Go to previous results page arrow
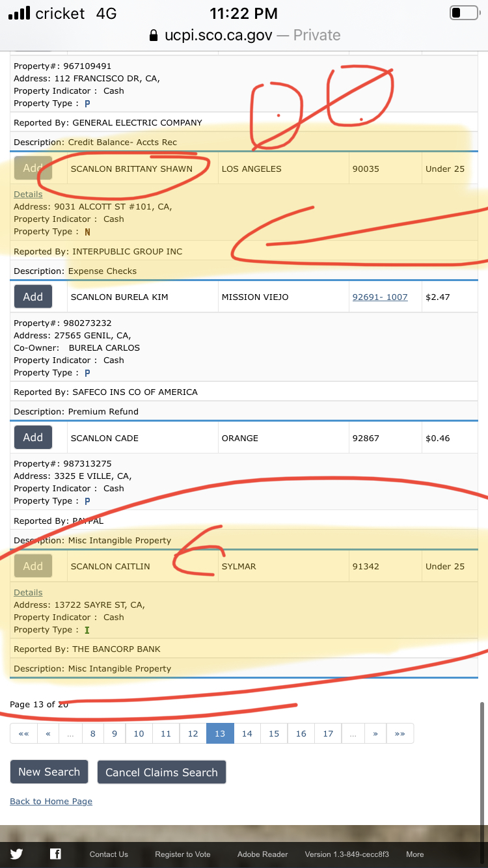Image resolution: width=488 pixels, height=868 pixels. click(48, 733)
